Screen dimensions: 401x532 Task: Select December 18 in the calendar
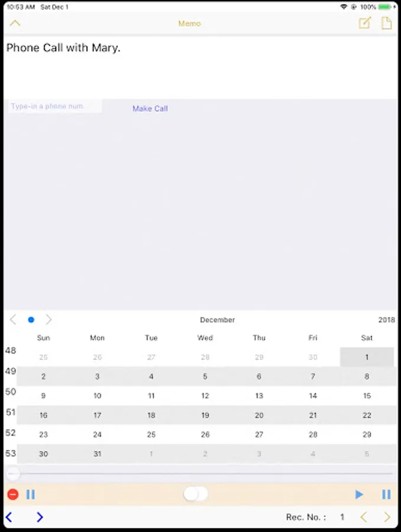click(151, 415)
